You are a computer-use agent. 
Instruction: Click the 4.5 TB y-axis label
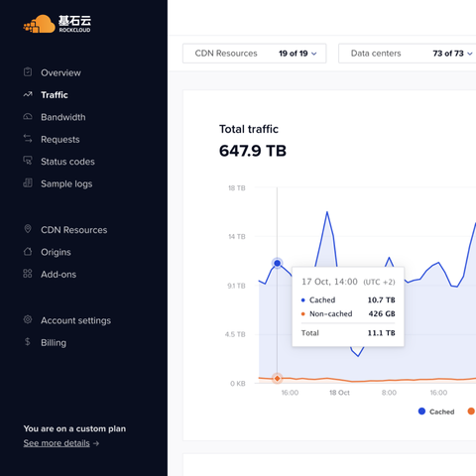(235, 334)
